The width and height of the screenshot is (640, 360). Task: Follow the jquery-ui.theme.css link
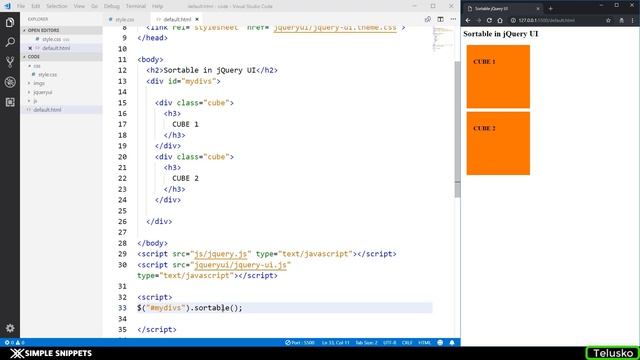[x=335, y=28]
